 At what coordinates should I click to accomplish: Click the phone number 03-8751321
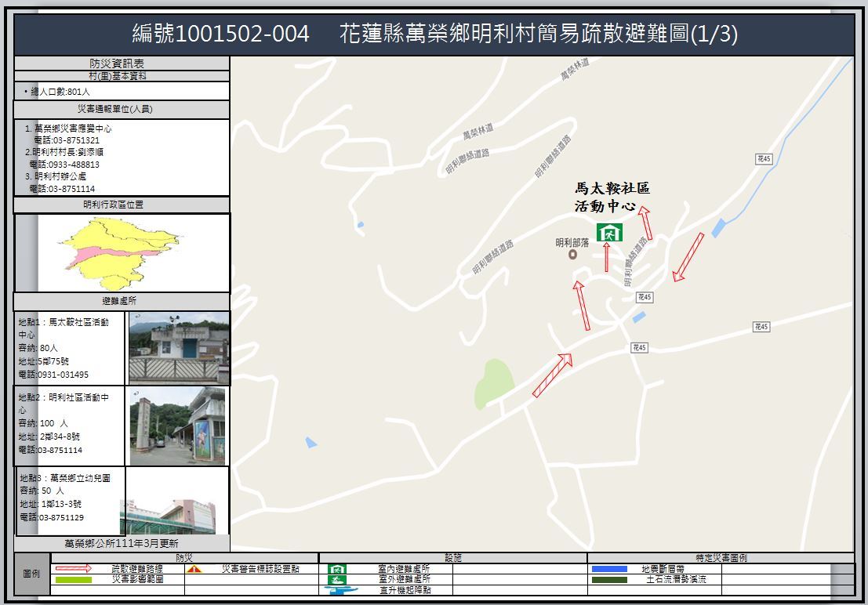click(x=76, y=140)
